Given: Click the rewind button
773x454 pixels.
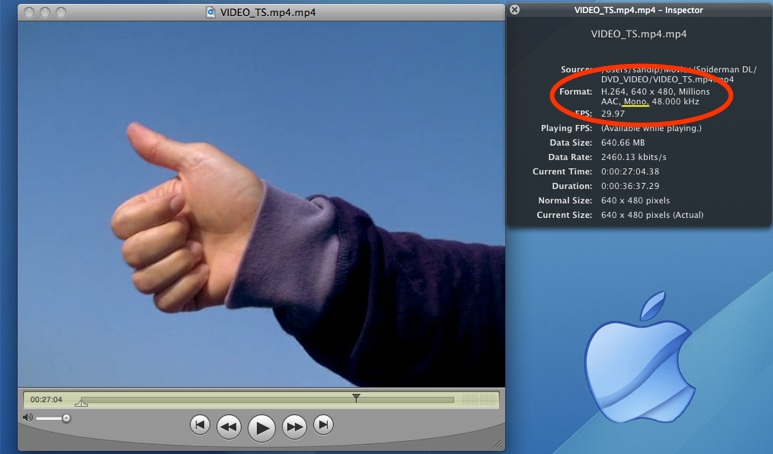Looking at the screenshot, I should pos(229,426).
